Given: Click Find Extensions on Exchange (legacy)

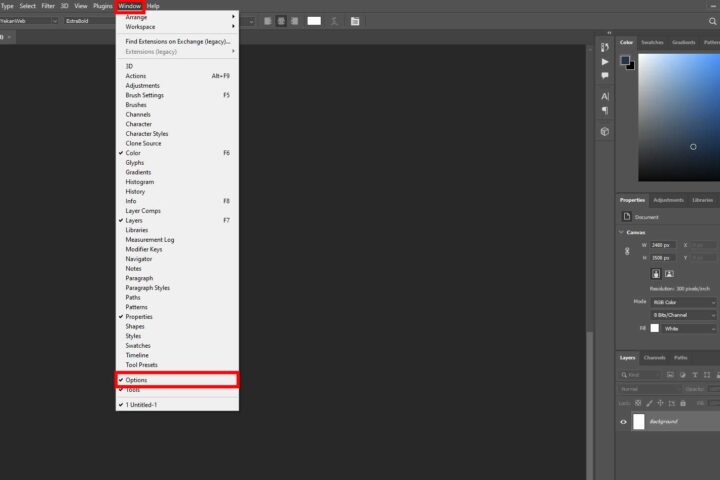Looking at the screenshot, I should (x=178, y=41).
